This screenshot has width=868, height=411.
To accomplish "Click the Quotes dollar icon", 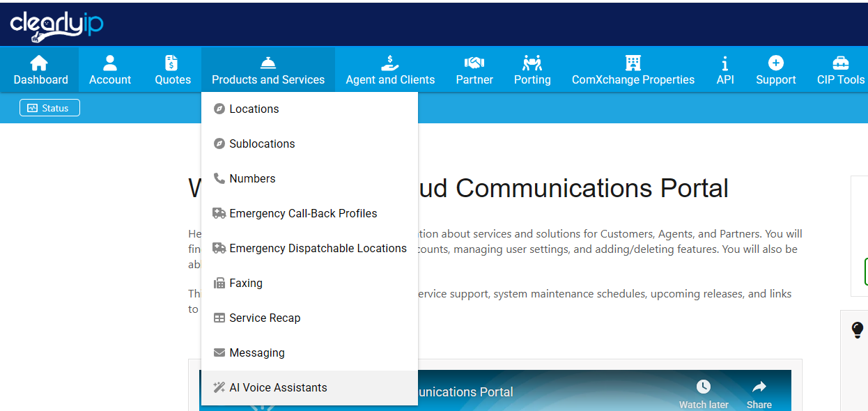I will [172, 63].
